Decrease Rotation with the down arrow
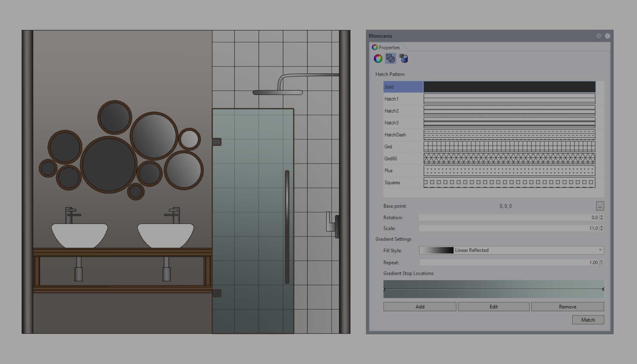The image size is (637, 364). [x=601, y=219]
